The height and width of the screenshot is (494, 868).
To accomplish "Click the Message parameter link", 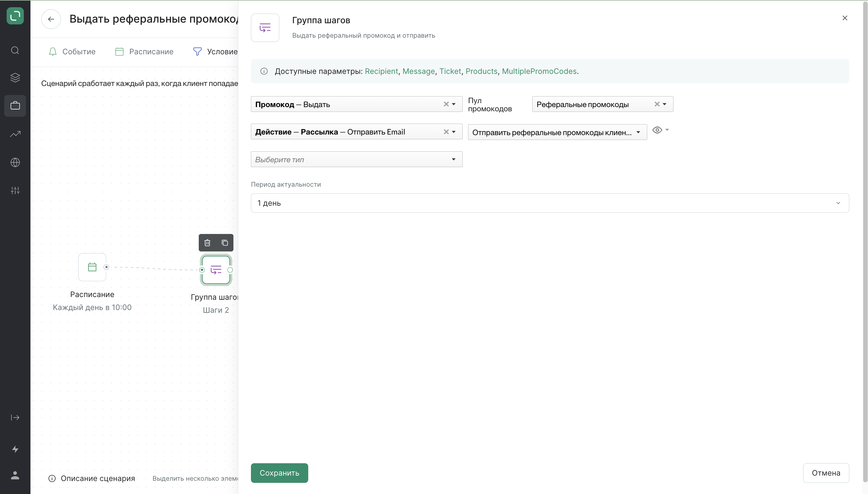I will [x=418, y=71].
